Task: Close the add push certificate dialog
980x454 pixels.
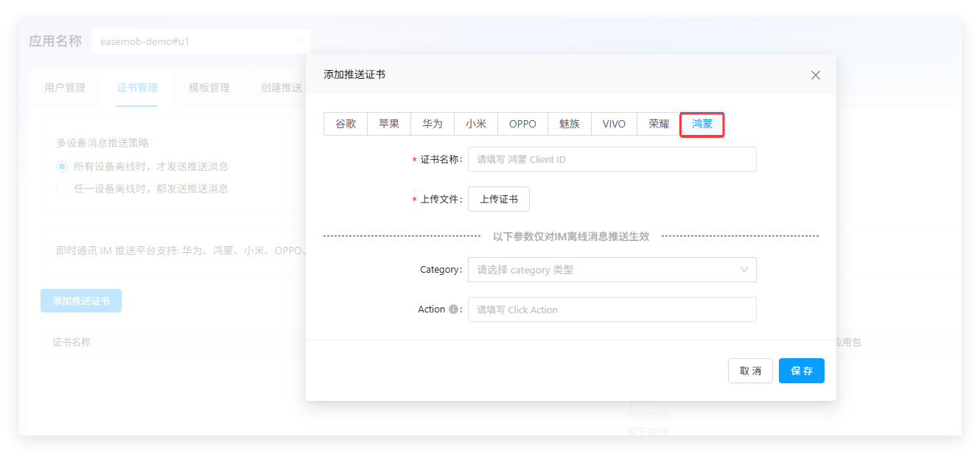Action: pyautogui.click(x=815, y=75)
